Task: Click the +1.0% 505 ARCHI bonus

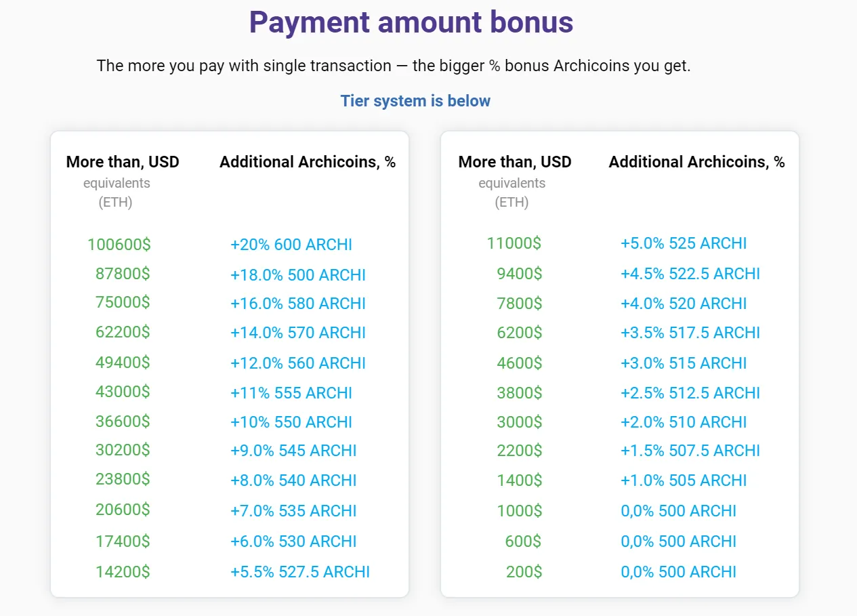Action: click(x=684, y=480)
